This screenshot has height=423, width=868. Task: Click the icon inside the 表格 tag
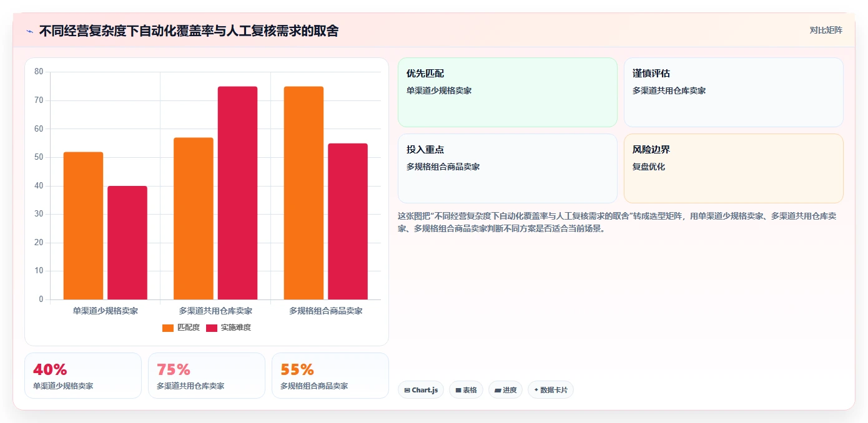[458, 390]
